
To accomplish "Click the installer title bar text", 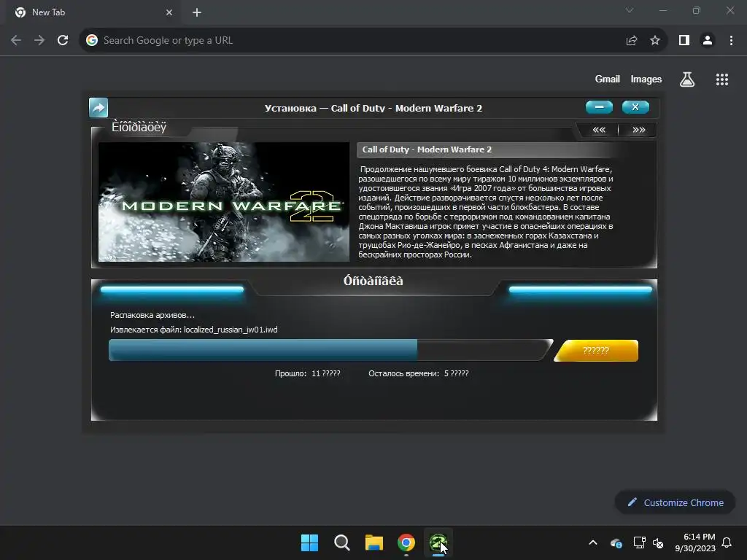I will coord(373,108).
